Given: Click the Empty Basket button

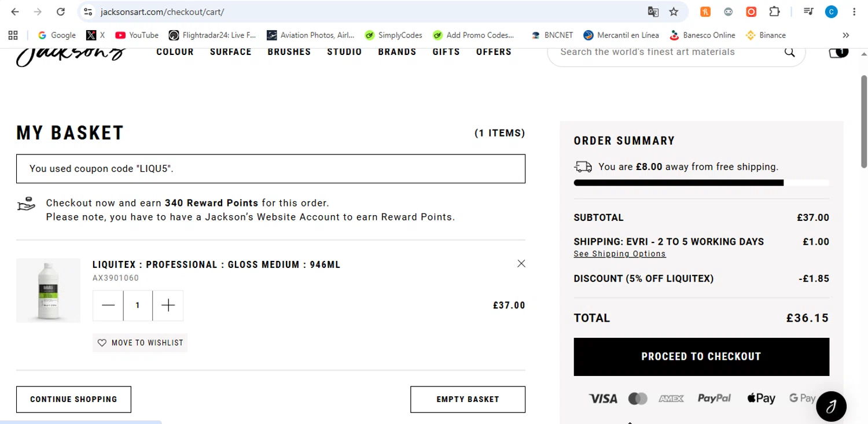Looking at the screenshot, I should tap(468, 399).
